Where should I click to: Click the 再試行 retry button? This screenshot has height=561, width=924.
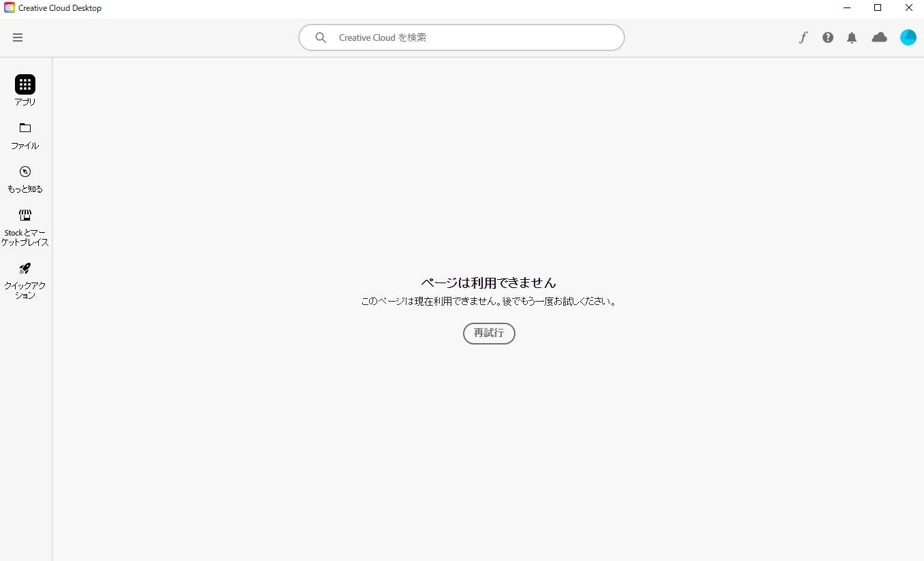(489, 334)
